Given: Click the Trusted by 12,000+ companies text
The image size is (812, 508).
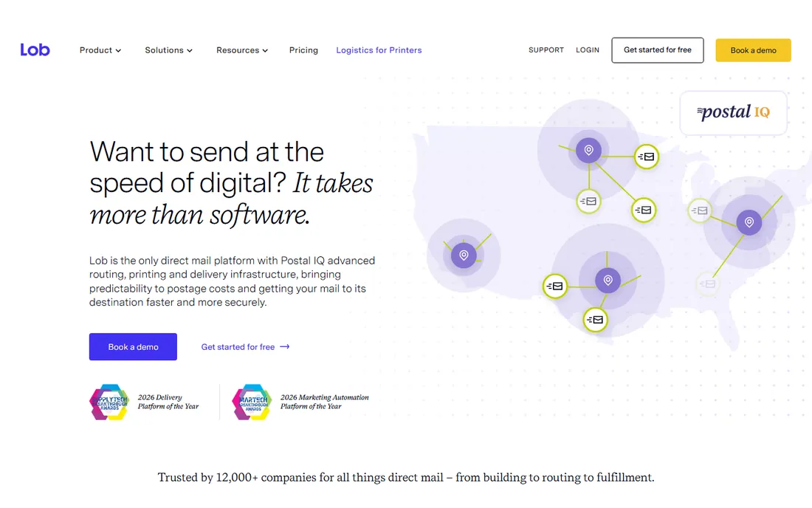Looking at the screenshot, I should [406, 478].
